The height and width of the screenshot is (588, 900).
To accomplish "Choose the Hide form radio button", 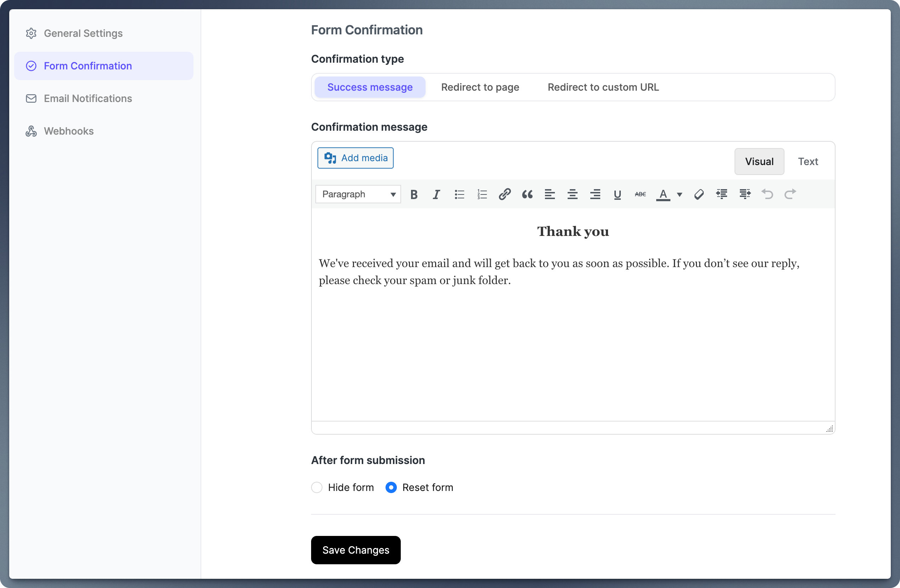I will (317, 487).
